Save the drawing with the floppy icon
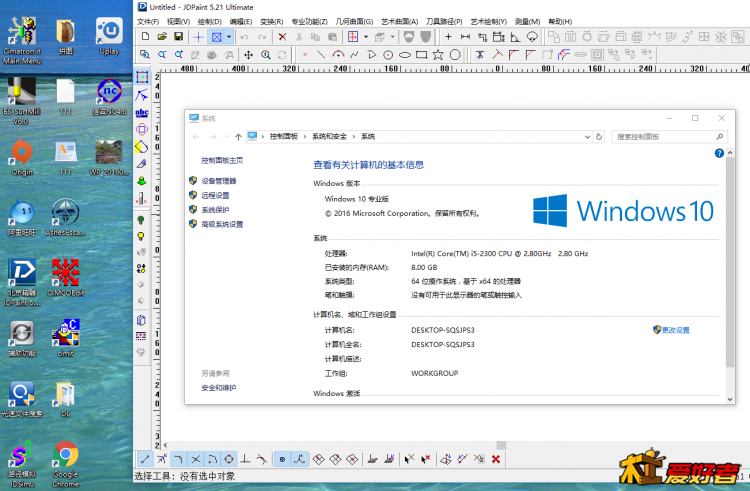 [x=178, y=36]
